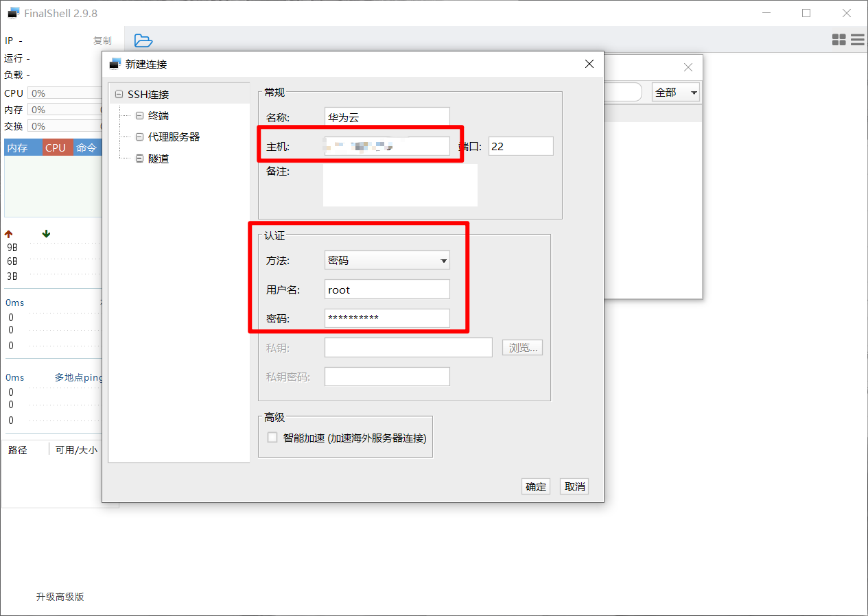
Task: Click the 用户名 field containing root
Action: click(387, 289)
